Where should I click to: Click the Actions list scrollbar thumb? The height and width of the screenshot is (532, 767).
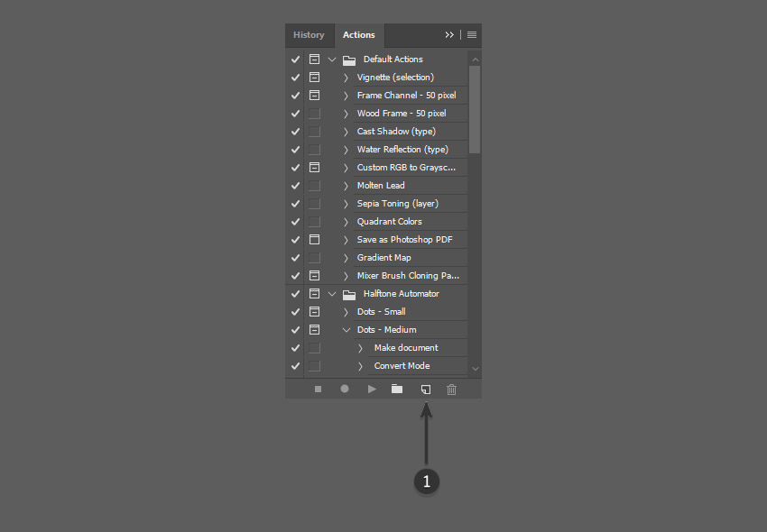point(475,109)
